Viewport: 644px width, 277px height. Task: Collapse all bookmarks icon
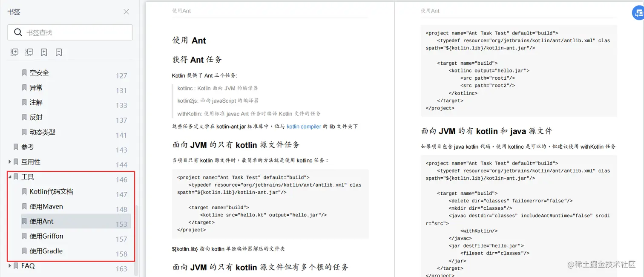29,52
